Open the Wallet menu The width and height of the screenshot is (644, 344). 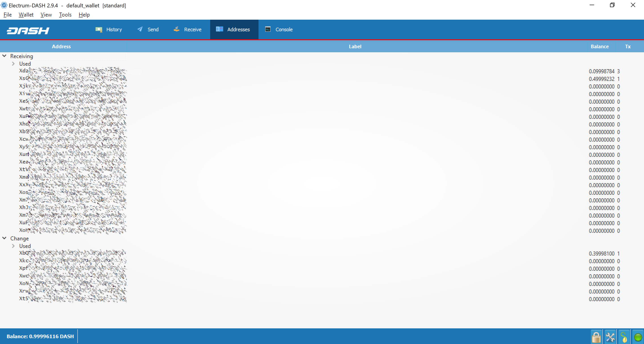tap(25, 15)
